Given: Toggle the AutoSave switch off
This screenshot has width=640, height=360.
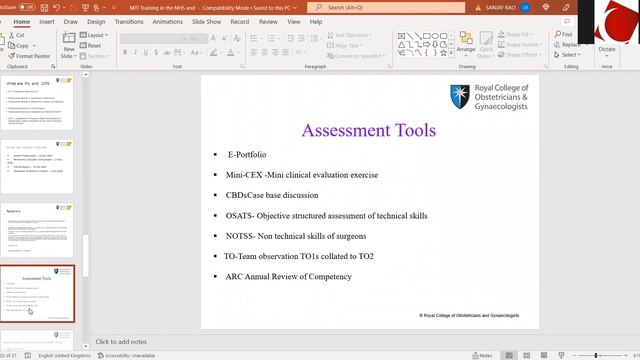Looking at the screenshot, I should click(27, 7).
